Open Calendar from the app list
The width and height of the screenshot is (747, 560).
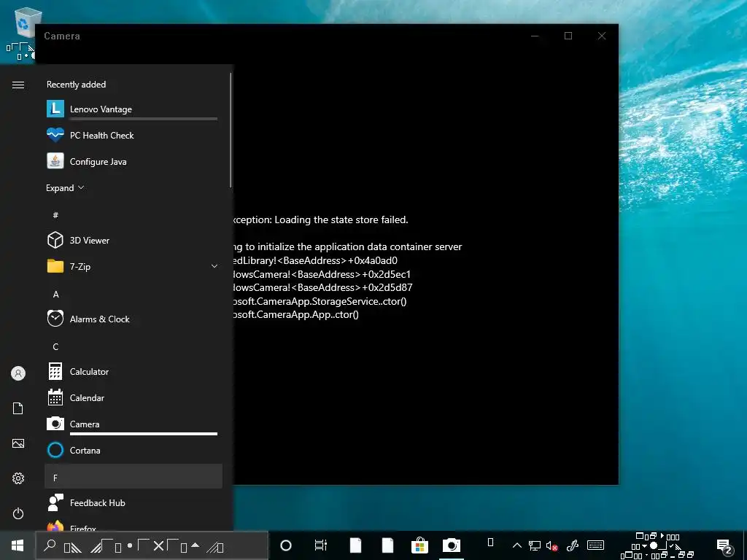pos(133,397)
